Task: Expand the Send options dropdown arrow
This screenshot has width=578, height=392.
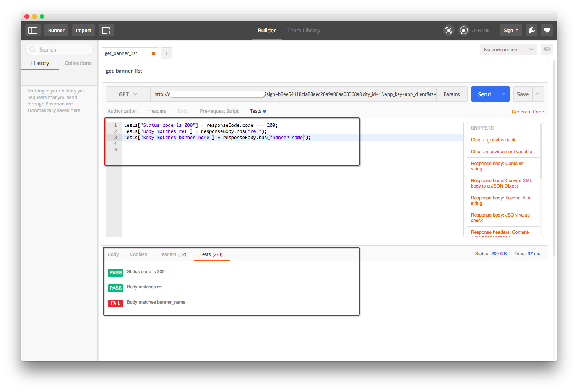Action: pos(503,94)
